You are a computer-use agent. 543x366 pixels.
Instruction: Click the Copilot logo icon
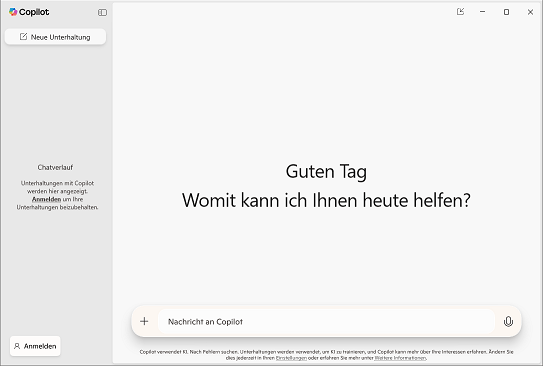tap(13, 12)
